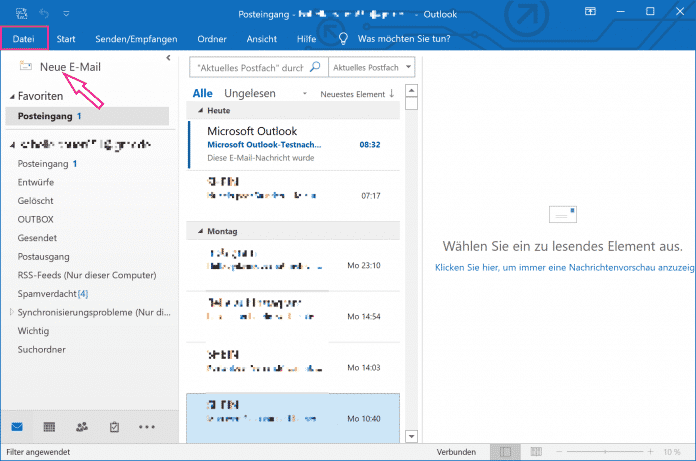The image size is (696, 461).
Task: Switch to reading view in status bar
Action: coord(534,452)
